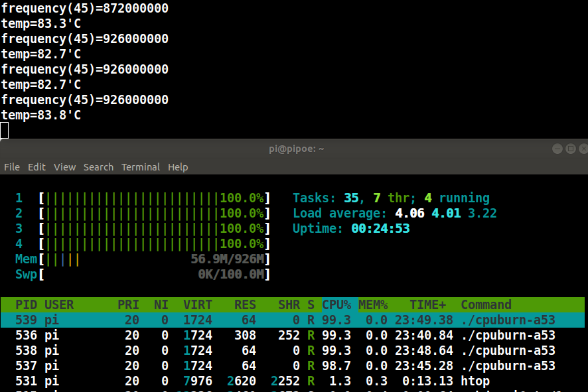Click the Command column header
This screenshot has height=392, width=588.
[486, 305]
